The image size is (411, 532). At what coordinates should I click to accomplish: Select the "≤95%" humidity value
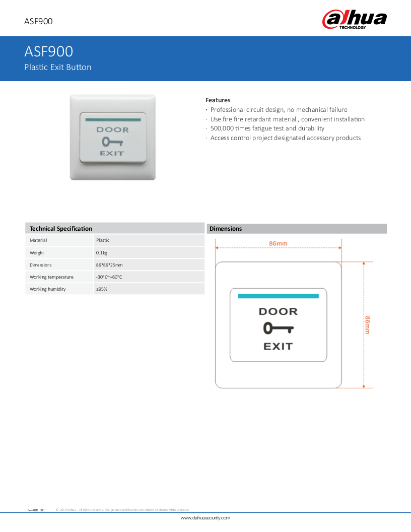(102, 289)
